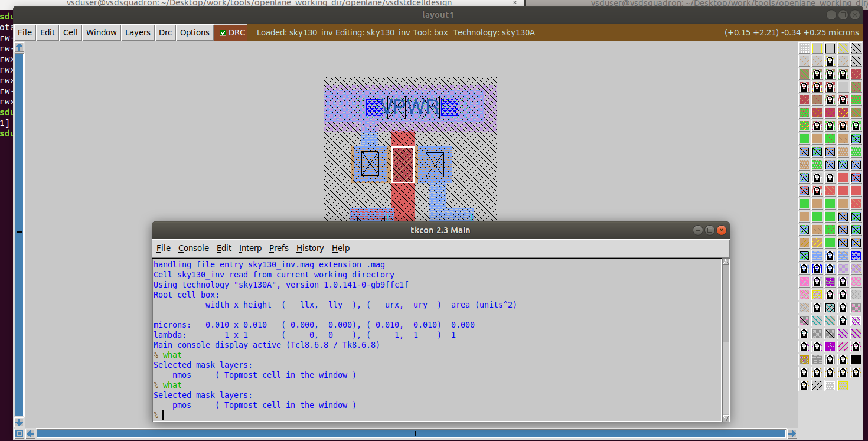Screen dimensions: 868x441
Task: Open the File menu in layout1 window
Action: (x=25, y=32)
